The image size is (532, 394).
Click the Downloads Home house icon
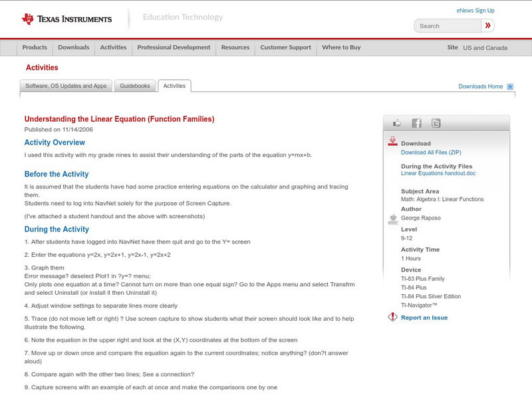(510, 87)
